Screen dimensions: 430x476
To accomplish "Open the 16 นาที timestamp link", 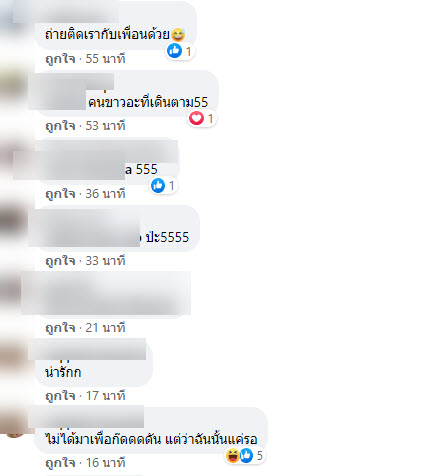I will pos(105,463).
